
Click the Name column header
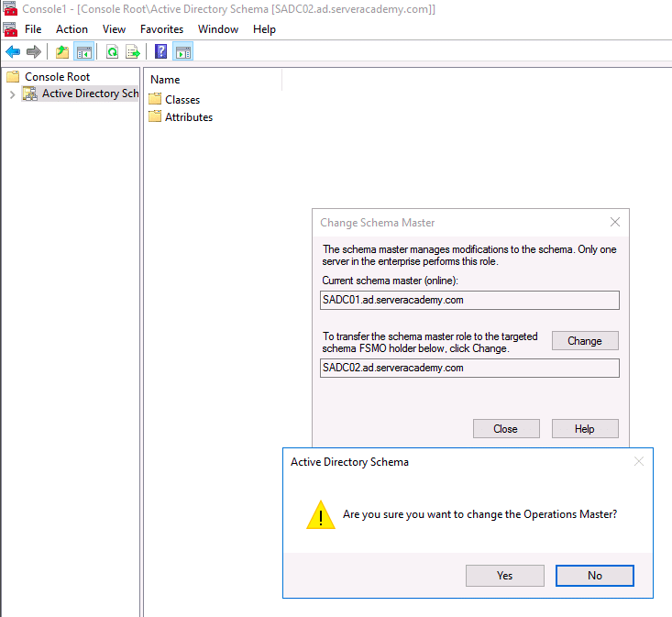pos(165,80)
